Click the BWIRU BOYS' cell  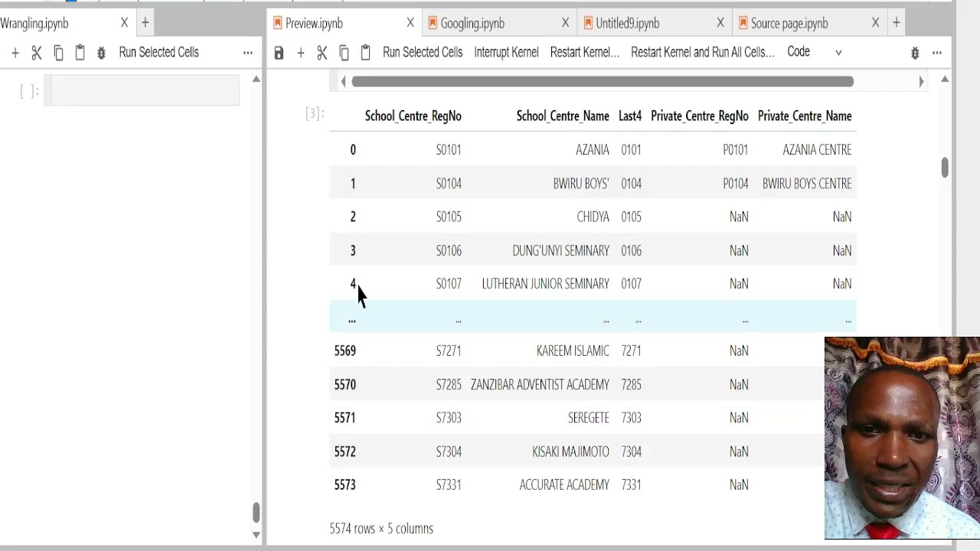point(581,184)
